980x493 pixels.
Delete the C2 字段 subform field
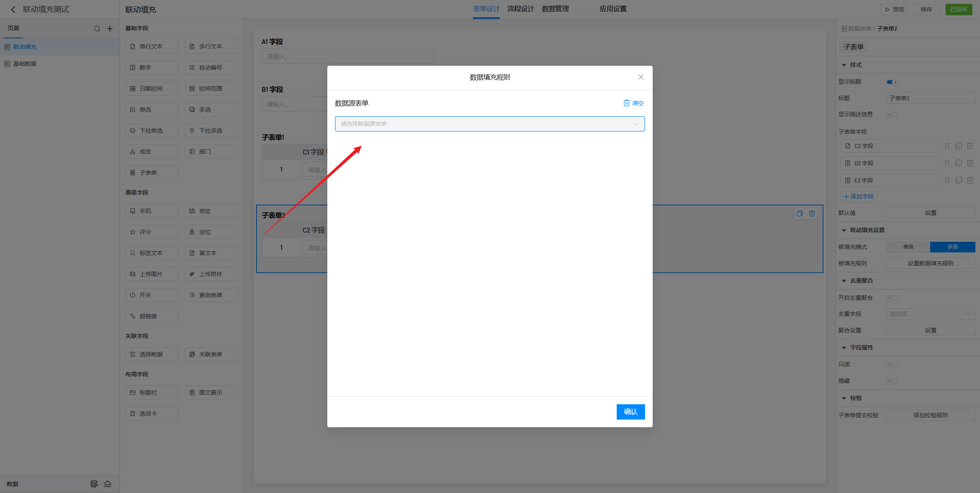[970, 146]
